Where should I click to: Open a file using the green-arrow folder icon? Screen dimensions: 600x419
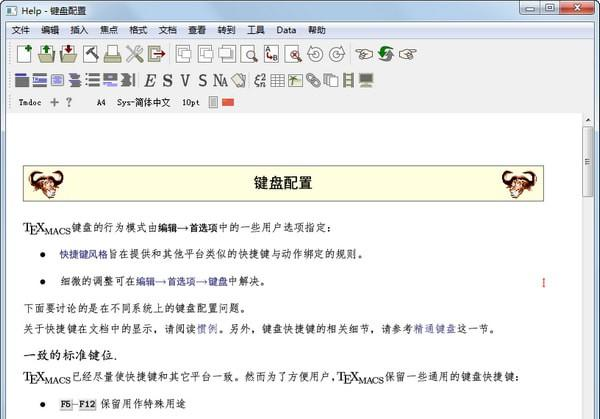click(x=46, y=54)
